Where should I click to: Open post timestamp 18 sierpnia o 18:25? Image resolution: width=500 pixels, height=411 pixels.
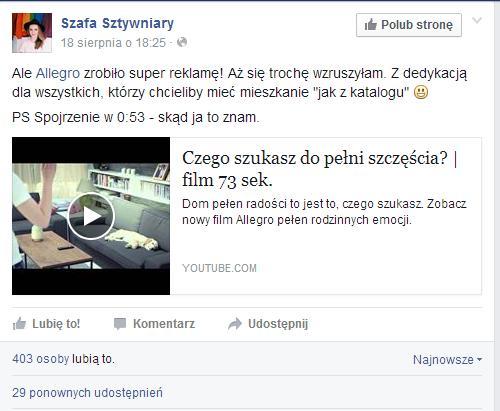[113, 43]
